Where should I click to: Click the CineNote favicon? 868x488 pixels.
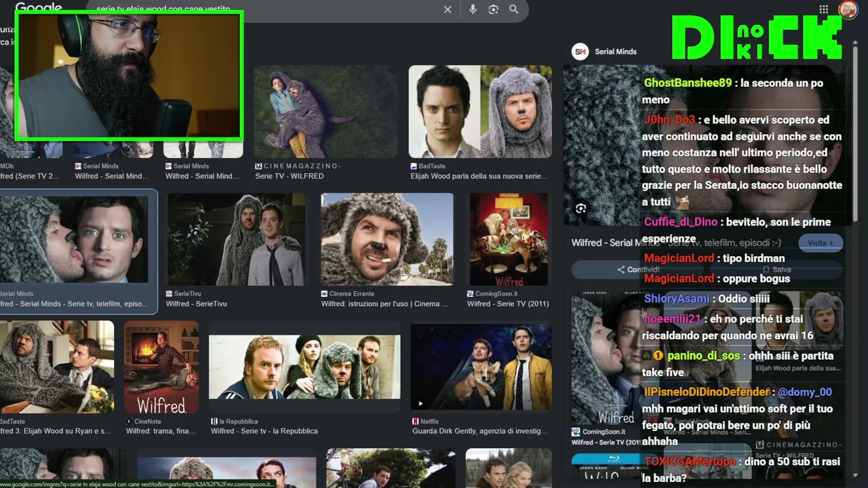coord(129,422)
